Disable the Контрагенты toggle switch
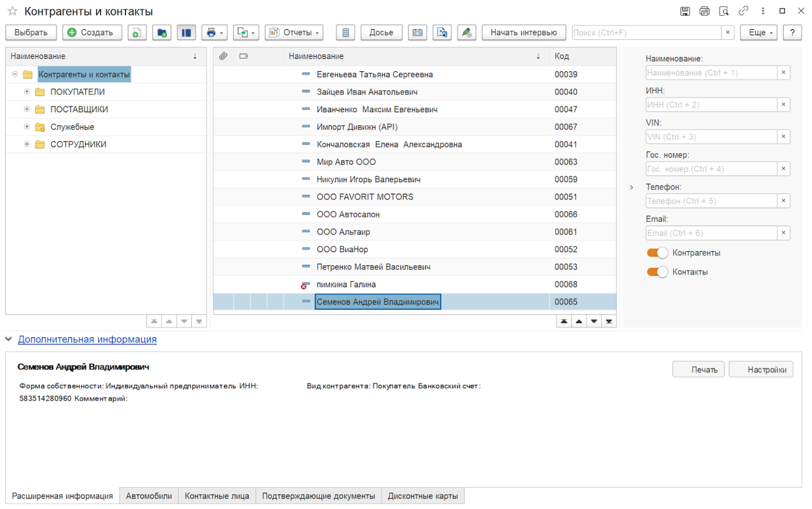The image size is (812, 509). coord(657,253)
